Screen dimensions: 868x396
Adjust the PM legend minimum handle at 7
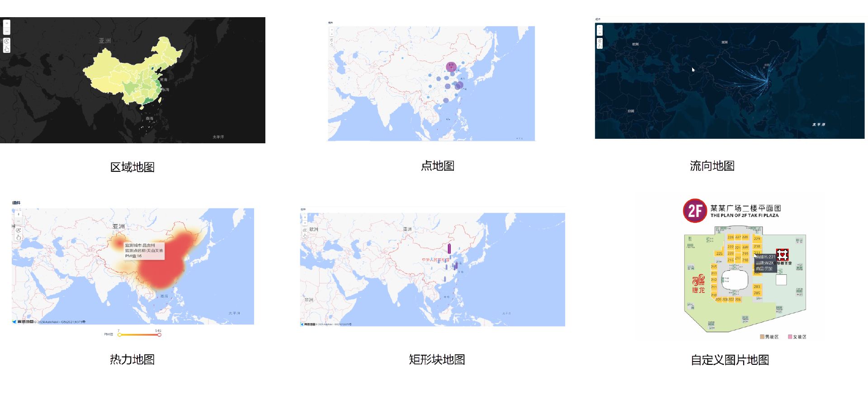(x=119, y=335)
